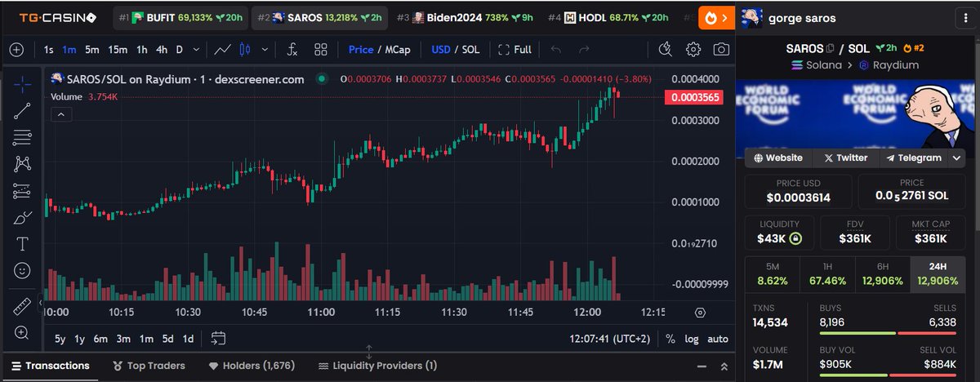The height and width of the screenshot is (382, 980).
Task: Click the add symbol plus icon
Action: 16,50
